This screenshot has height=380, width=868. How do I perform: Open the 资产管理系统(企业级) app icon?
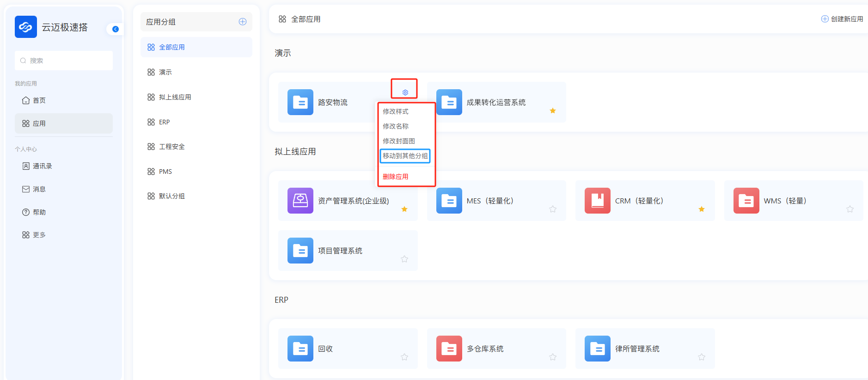[x=300, y=201]
